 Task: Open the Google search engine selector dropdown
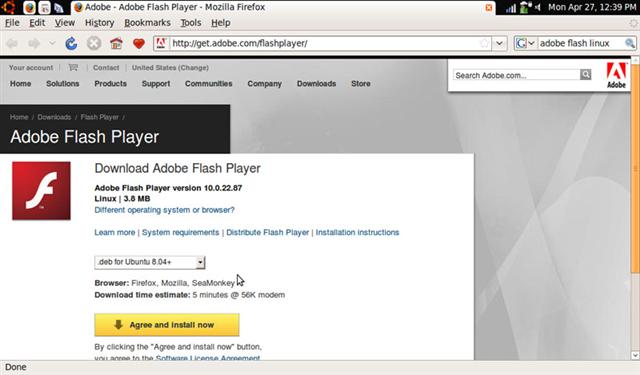point(525,43)
